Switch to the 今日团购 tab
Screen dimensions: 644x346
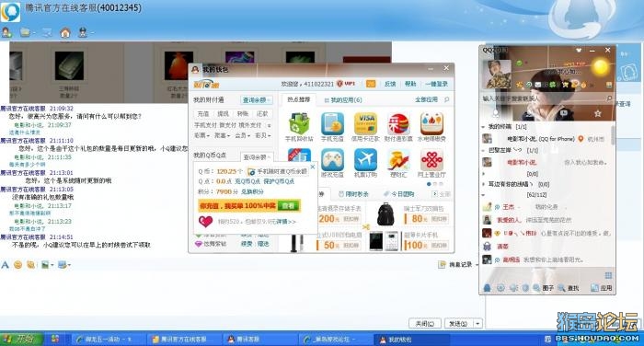(x=399, y=194)
